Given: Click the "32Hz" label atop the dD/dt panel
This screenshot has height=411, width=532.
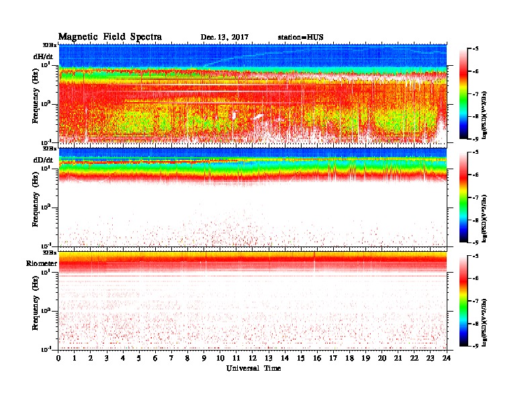Looking at the screenshot, I should tap(50, 148).
